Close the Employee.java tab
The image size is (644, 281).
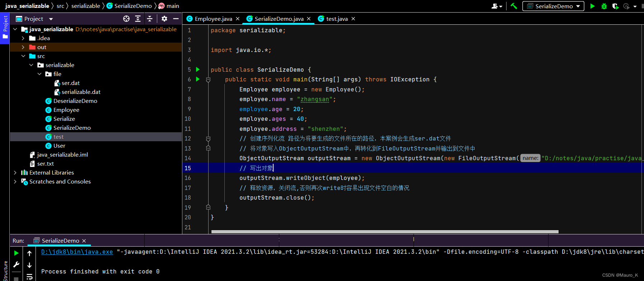[238, 19]
